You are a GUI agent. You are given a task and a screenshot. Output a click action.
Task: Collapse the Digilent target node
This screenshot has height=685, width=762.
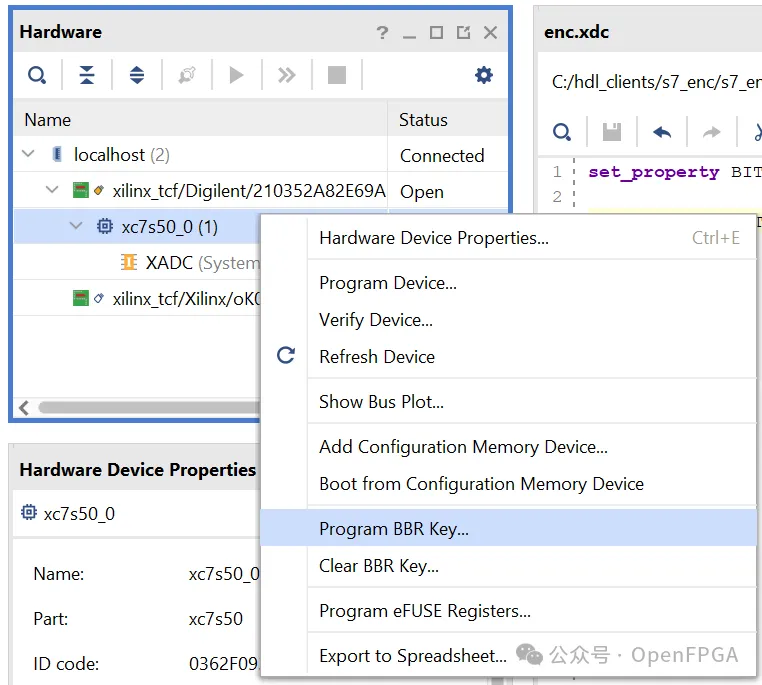(52, 190)
